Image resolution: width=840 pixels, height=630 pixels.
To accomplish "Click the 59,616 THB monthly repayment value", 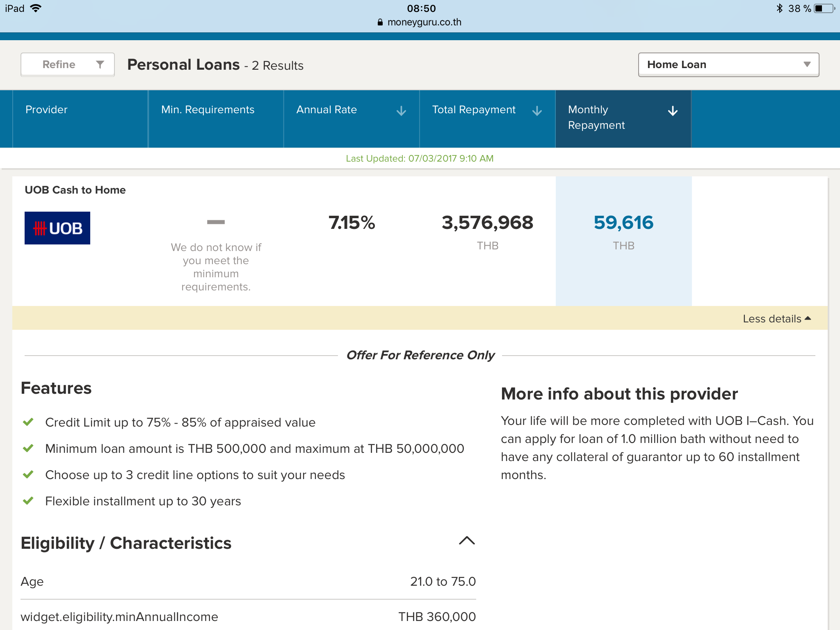I will pyautogui.click(x=623, y=223).
